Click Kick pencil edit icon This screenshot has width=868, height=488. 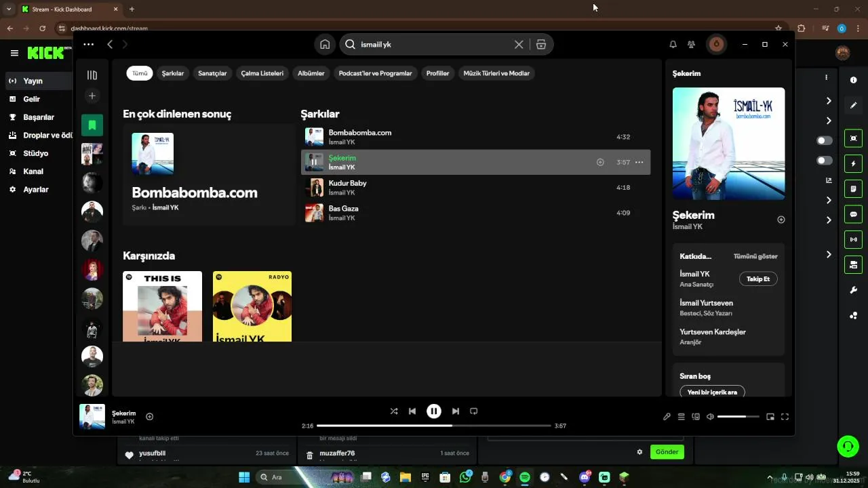tap(853, 105)
